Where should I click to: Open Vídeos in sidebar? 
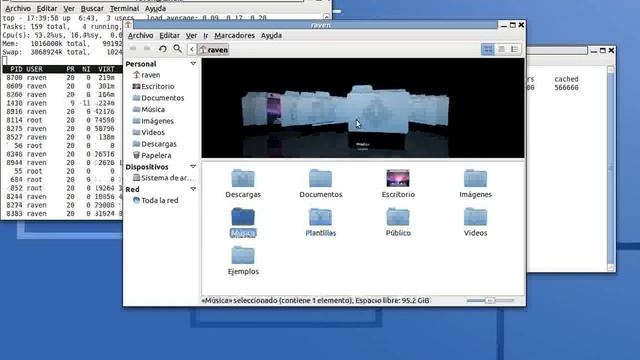[149, 132]
